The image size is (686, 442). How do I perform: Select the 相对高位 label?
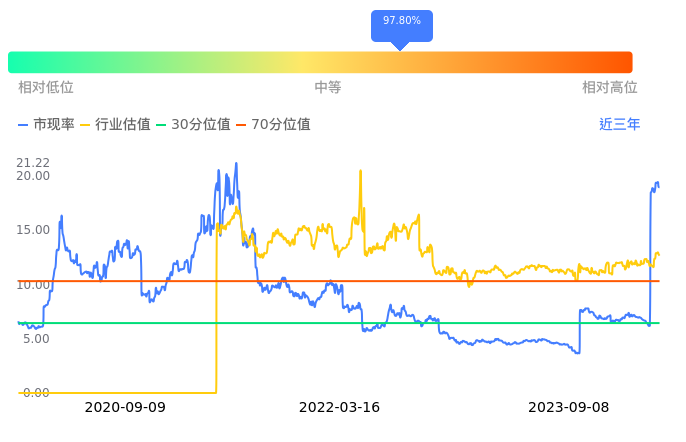[x=610, y=88]
